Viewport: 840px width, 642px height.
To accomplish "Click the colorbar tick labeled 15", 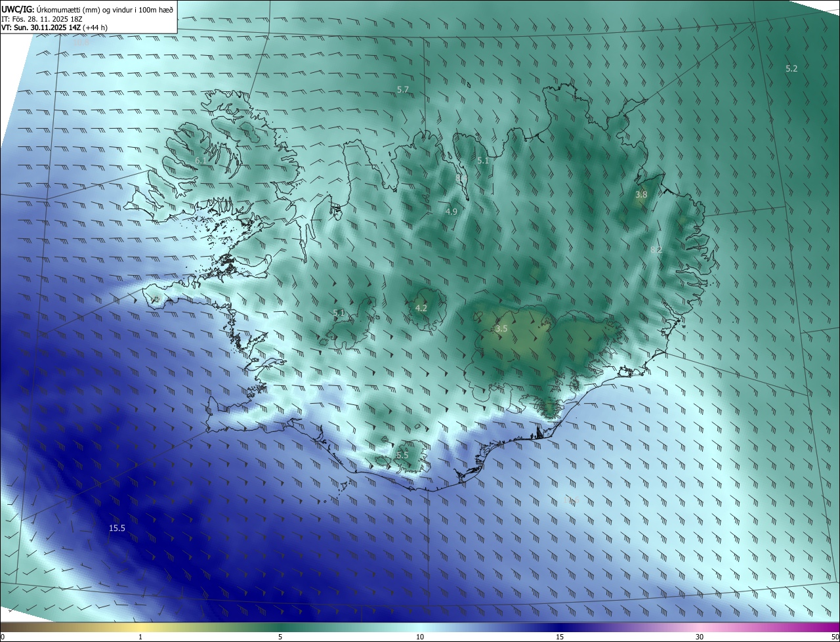I will click(560, 637).
